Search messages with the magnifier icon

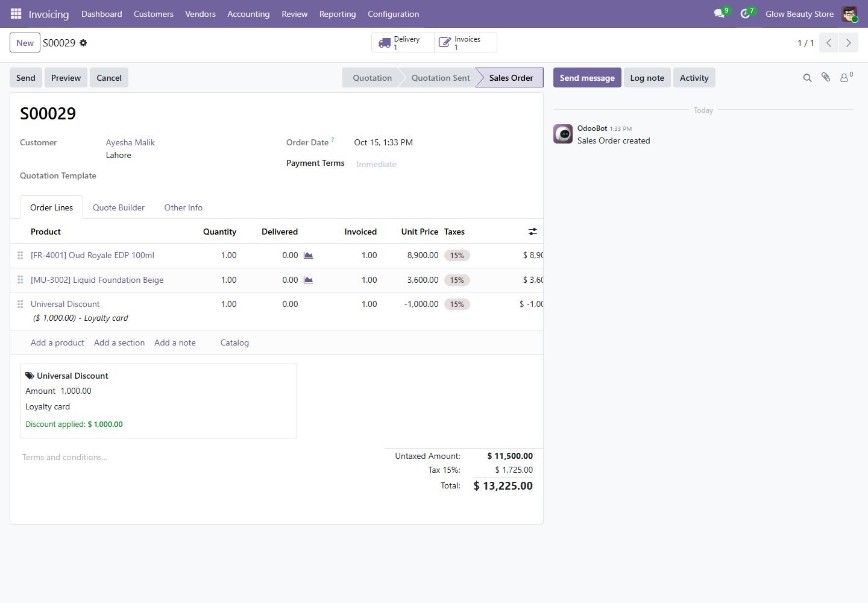807,78
